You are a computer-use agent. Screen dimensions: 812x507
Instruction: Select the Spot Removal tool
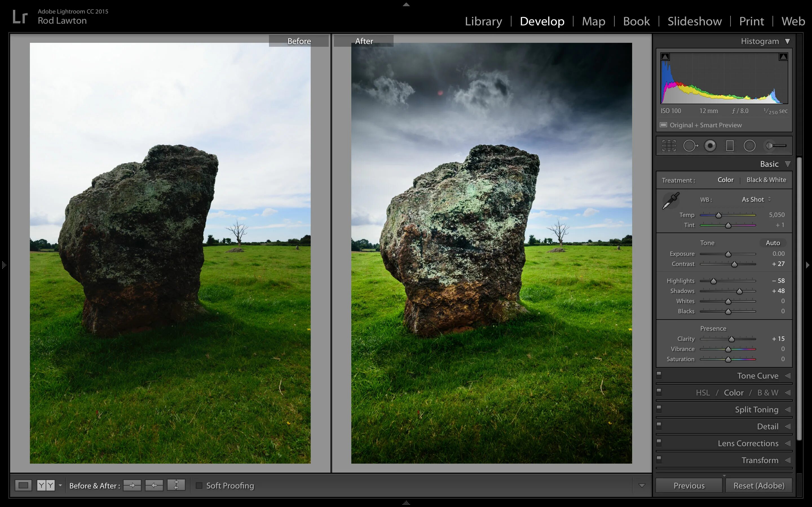coord(690,145)
